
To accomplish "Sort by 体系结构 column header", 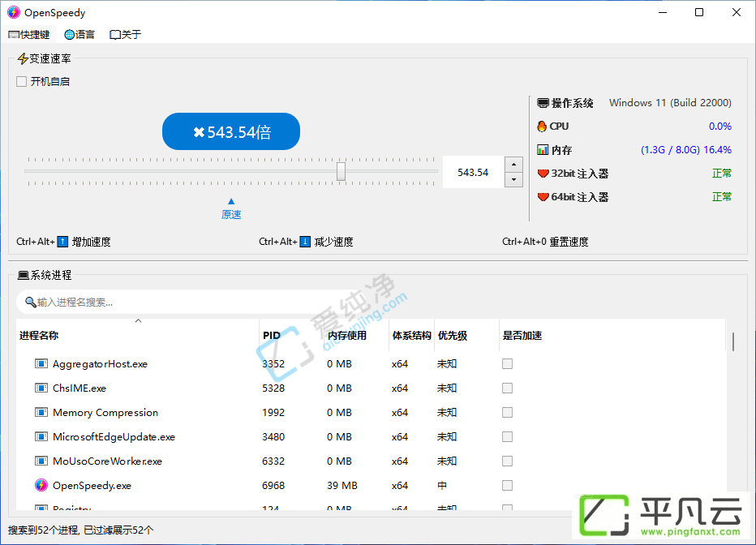I will (411, 336).
